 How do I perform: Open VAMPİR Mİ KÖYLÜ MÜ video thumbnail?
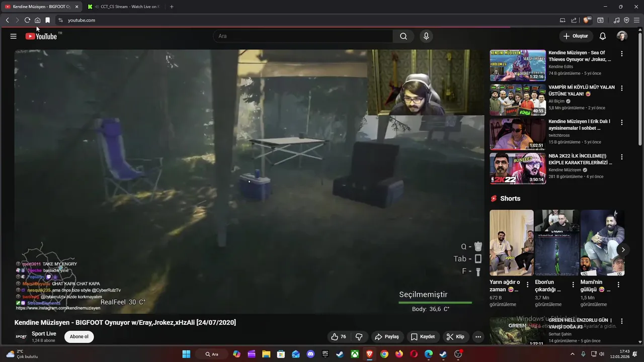tap(518, 100)
